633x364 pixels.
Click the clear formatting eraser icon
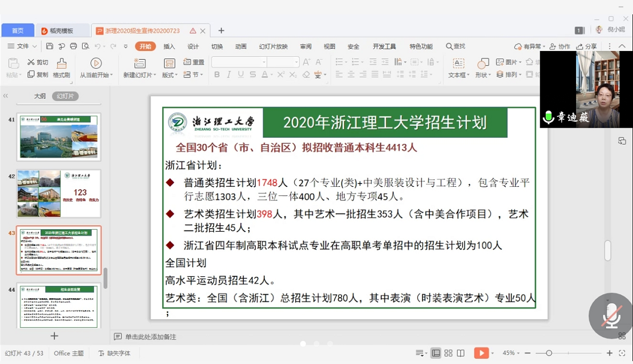[x=306, y=75]
